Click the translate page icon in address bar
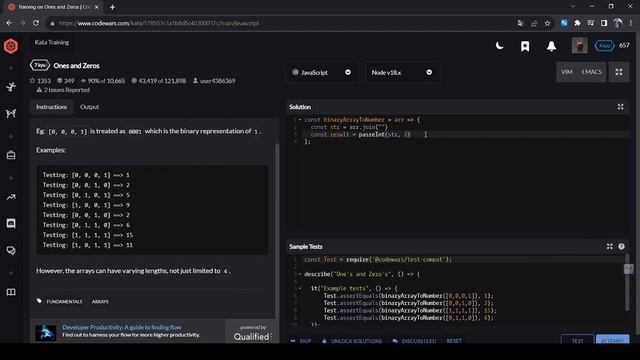640x360 pixels. (x=520, y=23)
